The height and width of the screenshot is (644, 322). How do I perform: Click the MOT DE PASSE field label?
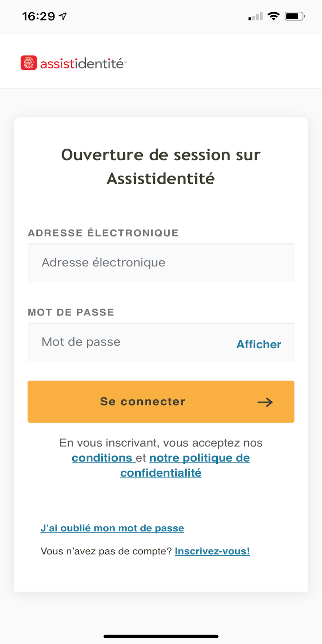click(71, 312)
